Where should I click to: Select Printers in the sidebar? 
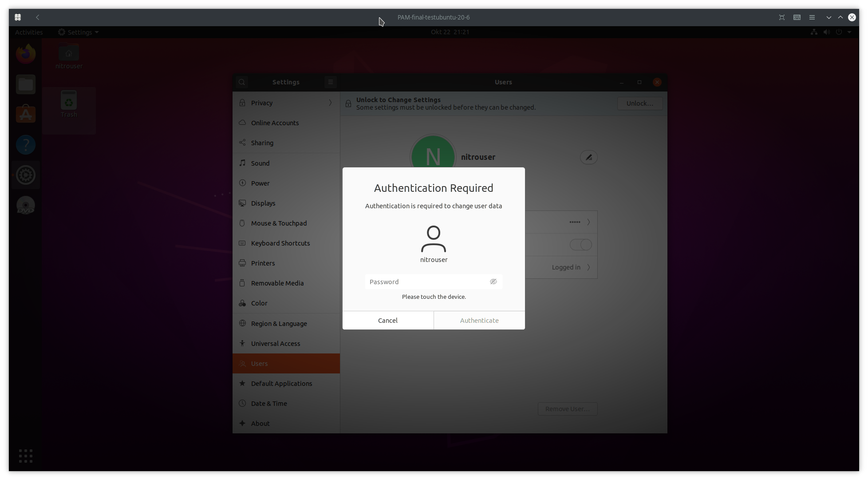286,263
